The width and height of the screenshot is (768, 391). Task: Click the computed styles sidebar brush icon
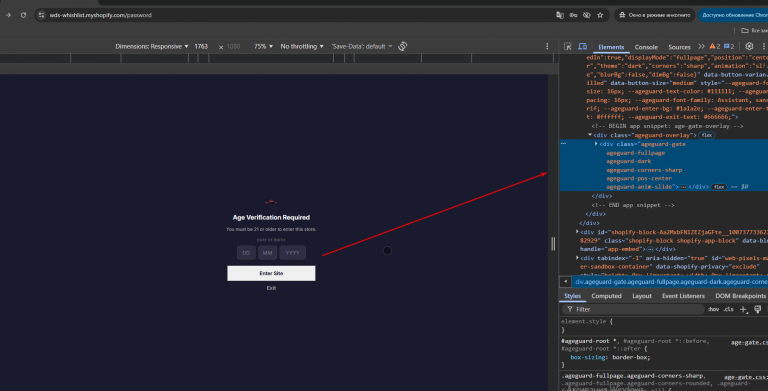click(758, 309)
